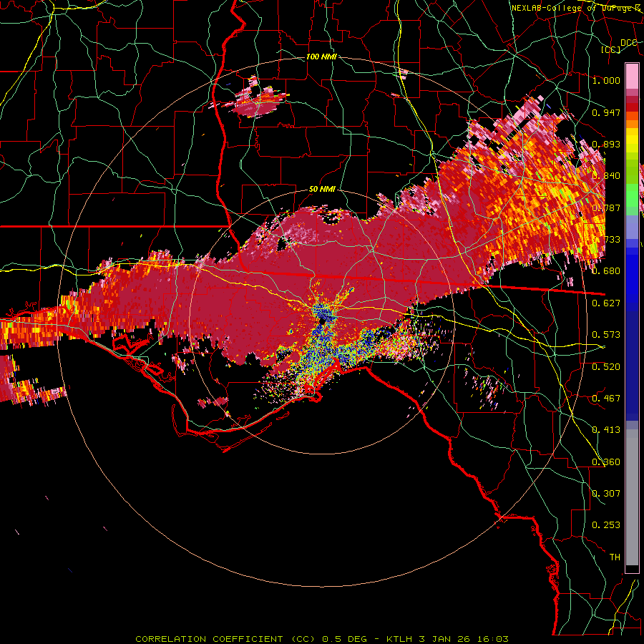Click the 0.360 color scale value

[x=606, y=462]
